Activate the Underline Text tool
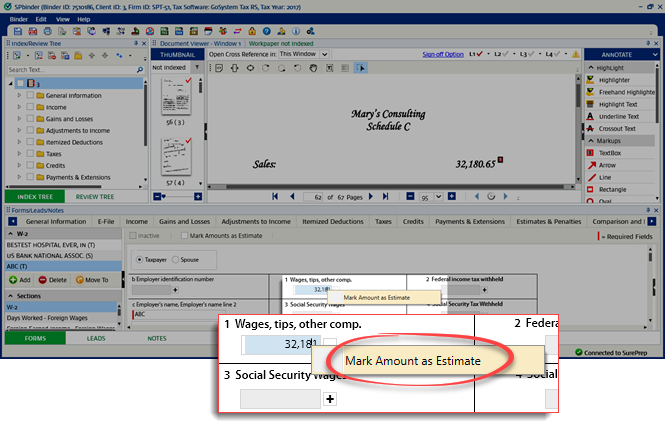The image size is (665, 434). (617, 115)
